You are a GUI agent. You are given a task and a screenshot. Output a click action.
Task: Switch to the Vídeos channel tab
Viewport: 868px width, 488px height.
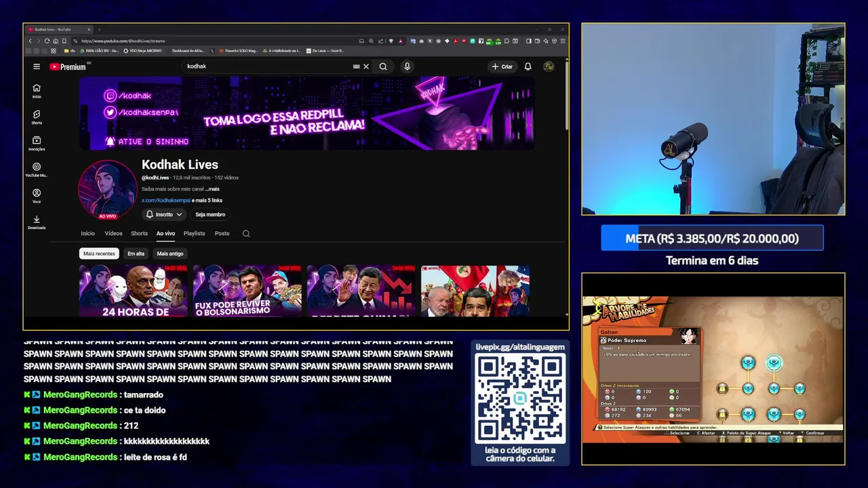(x=113, y=233)
